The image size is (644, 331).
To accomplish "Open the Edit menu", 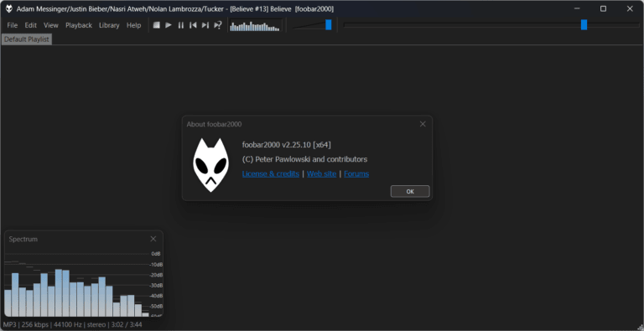I will (31, 25).
